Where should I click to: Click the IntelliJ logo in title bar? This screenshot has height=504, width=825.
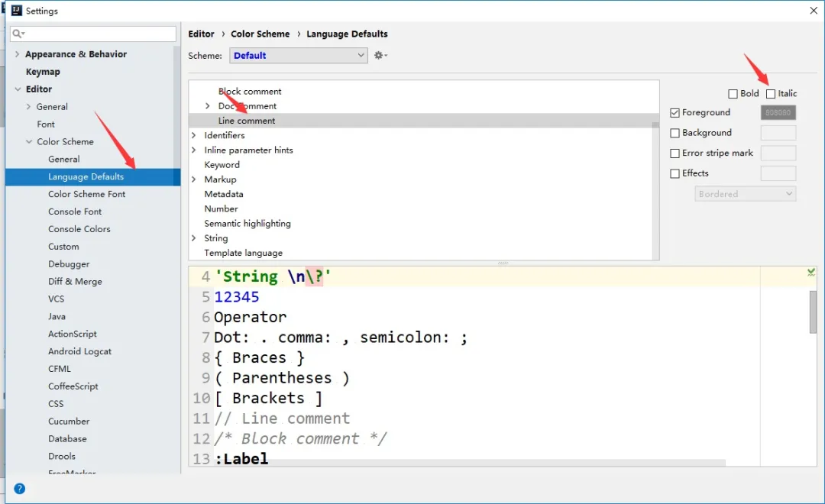point(15,11)
